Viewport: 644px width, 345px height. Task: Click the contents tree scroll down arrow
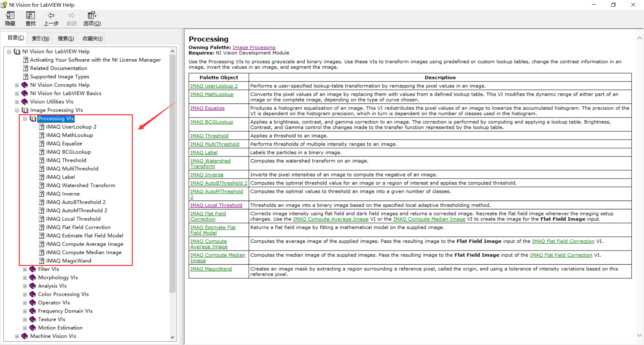172,337
